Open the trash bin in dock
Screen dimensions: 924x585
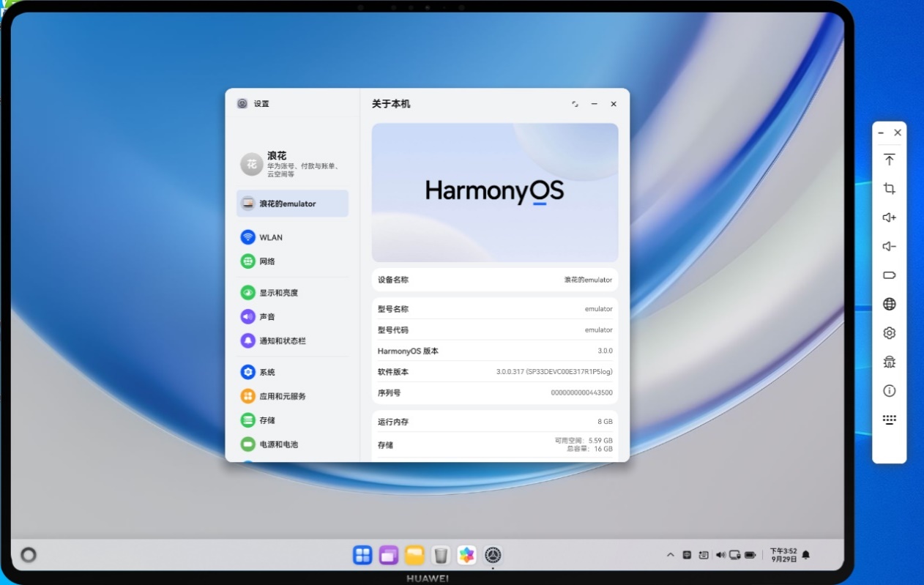tap(440, 555)
